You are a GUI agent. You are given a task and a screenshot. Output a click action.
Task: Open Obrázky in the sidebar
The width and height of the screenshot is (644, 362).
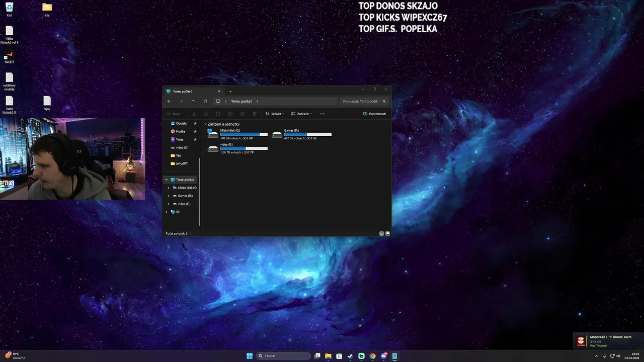point(181,123)
